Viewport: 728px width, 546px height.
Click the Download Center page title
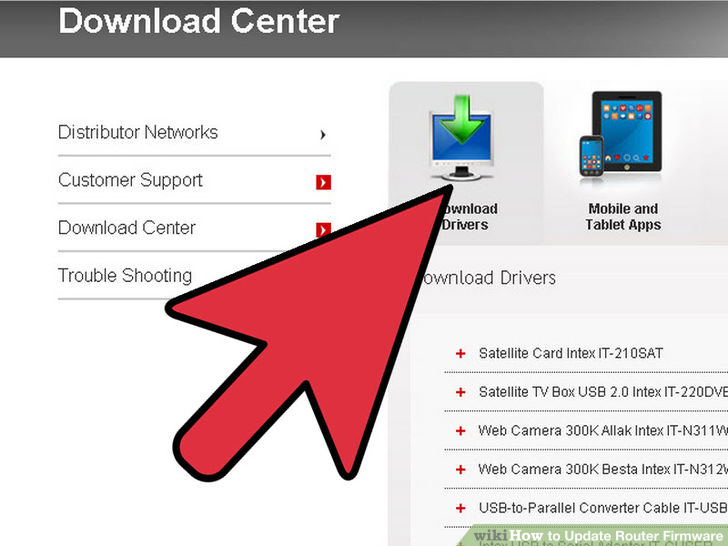tap(199, 21)
